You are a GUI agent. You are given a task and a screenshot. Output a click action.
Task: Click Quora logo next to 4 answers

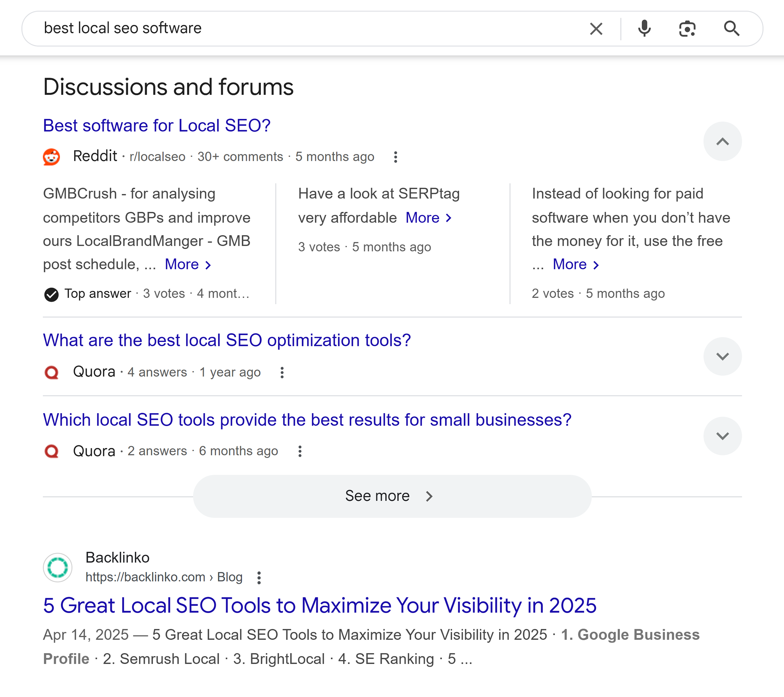[51, 372]
